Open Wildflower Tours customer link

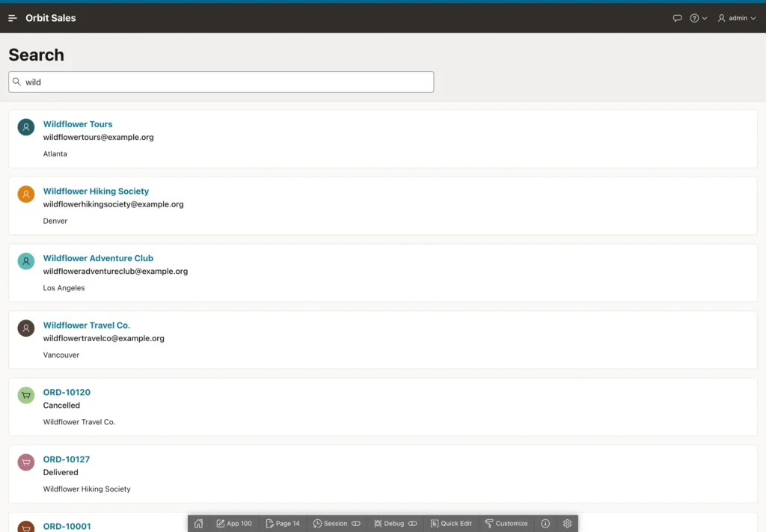(x=78, y=124)
